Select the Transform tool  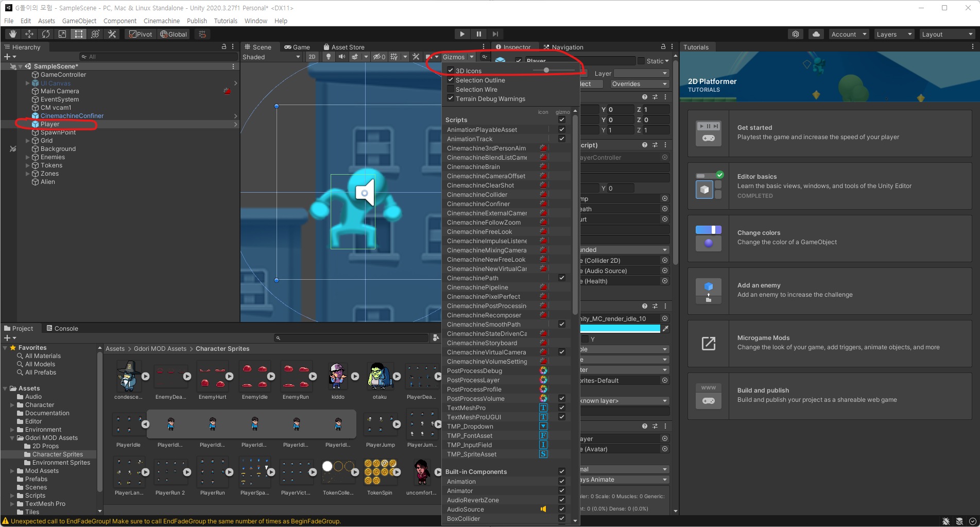[95, 34]
